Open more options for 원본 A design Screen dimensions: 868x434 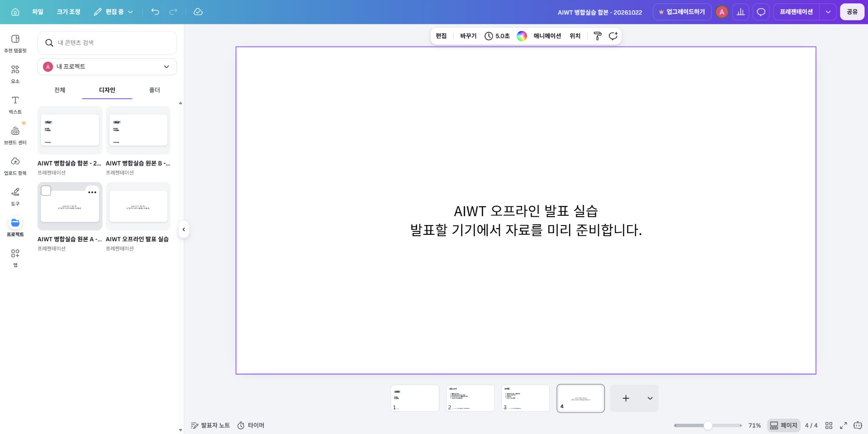click(92, 192)
